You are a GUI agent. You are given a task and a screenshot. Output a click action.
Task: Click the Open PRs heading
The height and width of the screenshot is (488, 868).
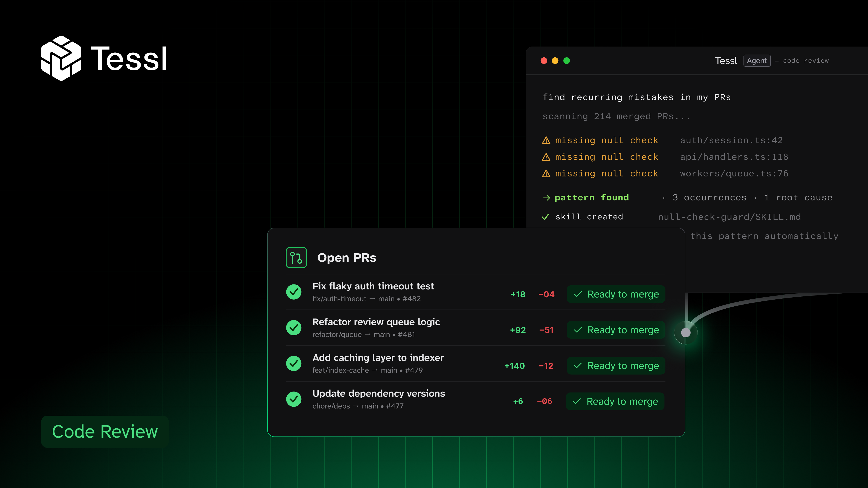coord(347,258)
